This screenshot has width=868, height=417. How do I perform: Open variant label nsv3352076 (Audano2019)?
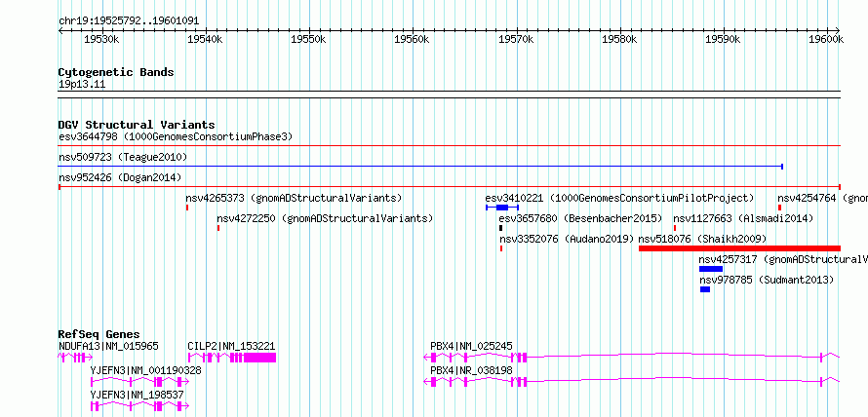coord(567,239)
